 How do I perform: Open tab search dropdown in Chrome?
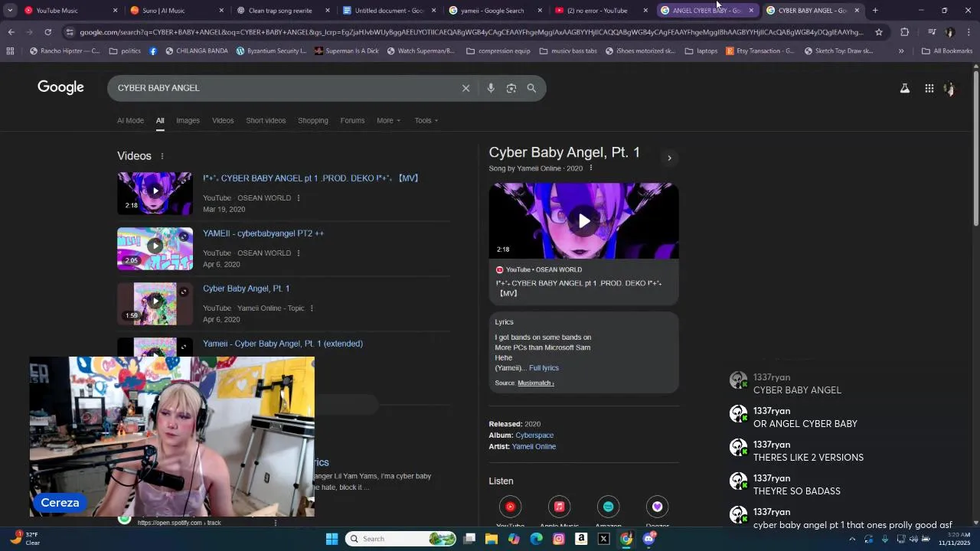coord(10,11)
